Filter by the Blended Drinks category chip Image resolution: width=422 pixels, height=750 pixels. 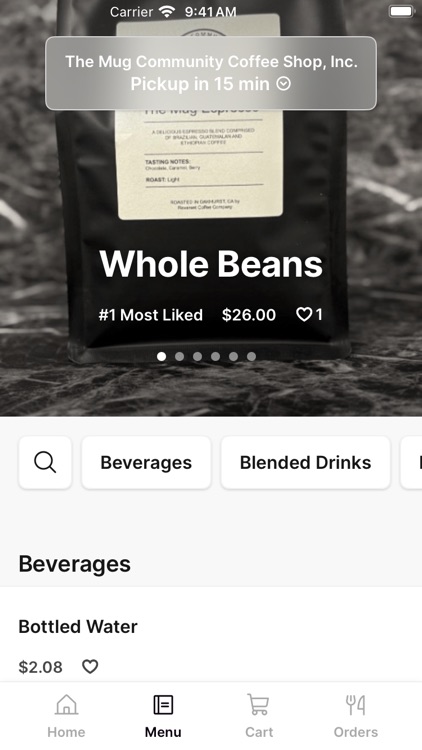pos(305,463)
